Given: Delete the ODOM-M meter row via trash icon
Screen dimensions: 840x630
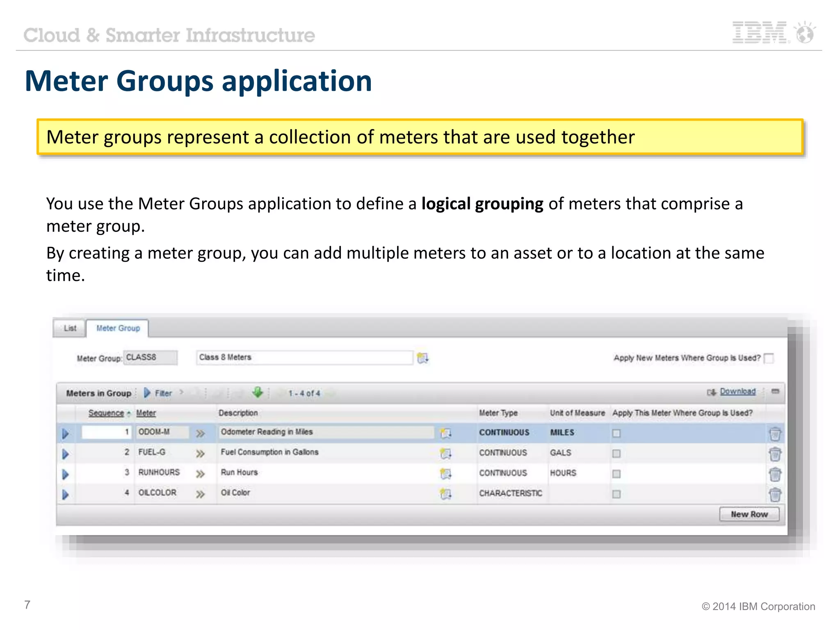Looking at the screenshot, I should pyautogui.click(x=774, y=434).
